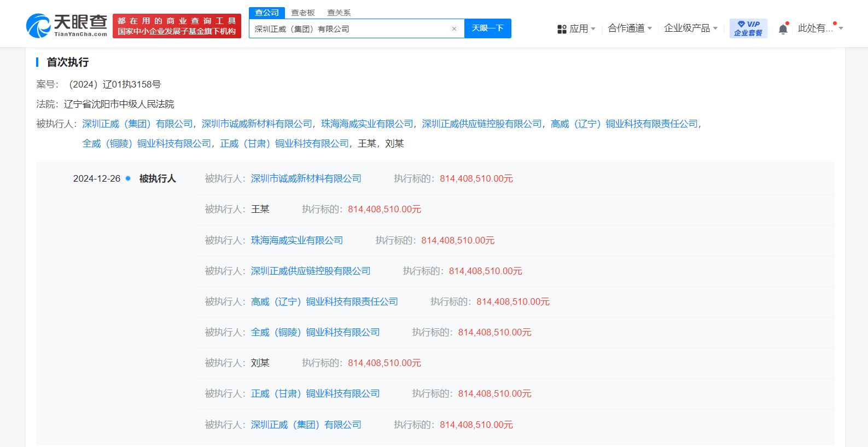Click the 天眼一下 search button
868x447 pixels.
point(488,28)
